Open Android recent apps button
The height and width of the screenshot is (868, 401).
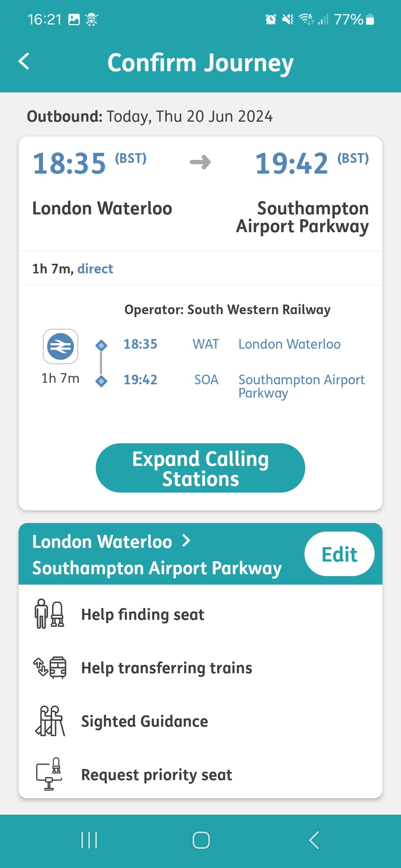point(89,840)
